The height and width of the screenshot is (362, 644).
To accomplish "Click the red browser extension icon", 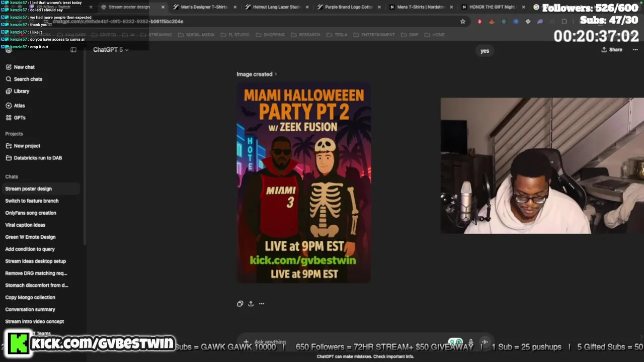I will [479, 21].
